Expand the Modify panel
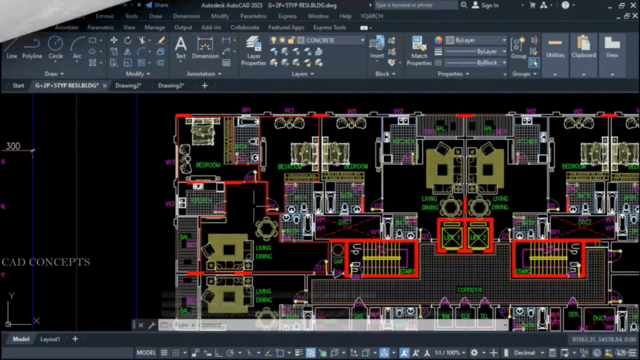The image size is (640, 360). (138, 74)
